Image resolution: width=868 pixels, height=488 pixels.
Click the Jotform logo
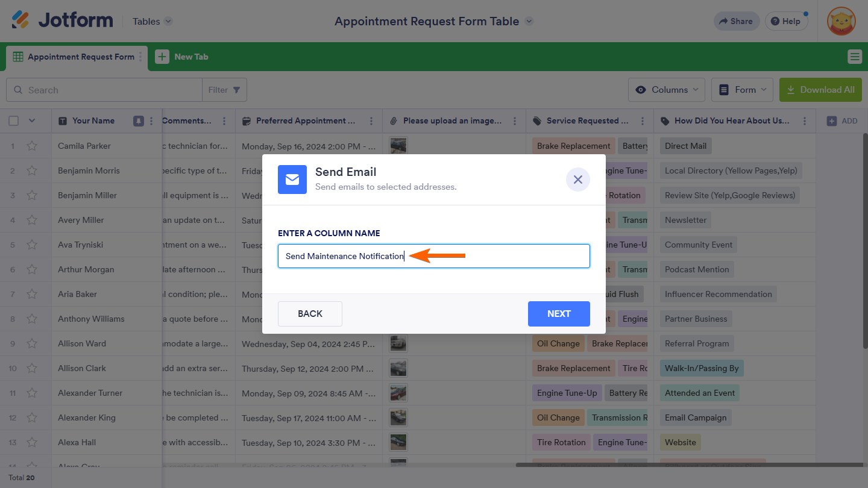[62, 20]
